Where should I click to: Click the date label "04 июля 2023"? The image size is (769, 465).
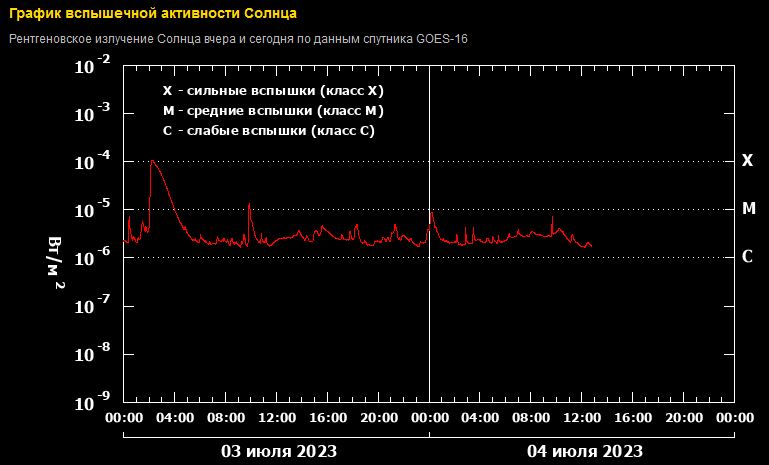tap(585, 451)
